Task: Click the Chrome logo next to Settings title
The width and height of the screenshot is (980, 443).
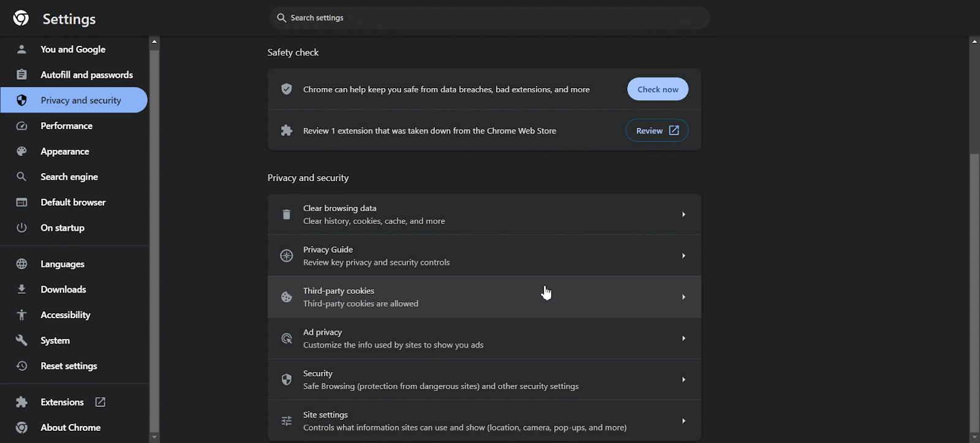Action: pyautogui.click(x=21, y=18)
